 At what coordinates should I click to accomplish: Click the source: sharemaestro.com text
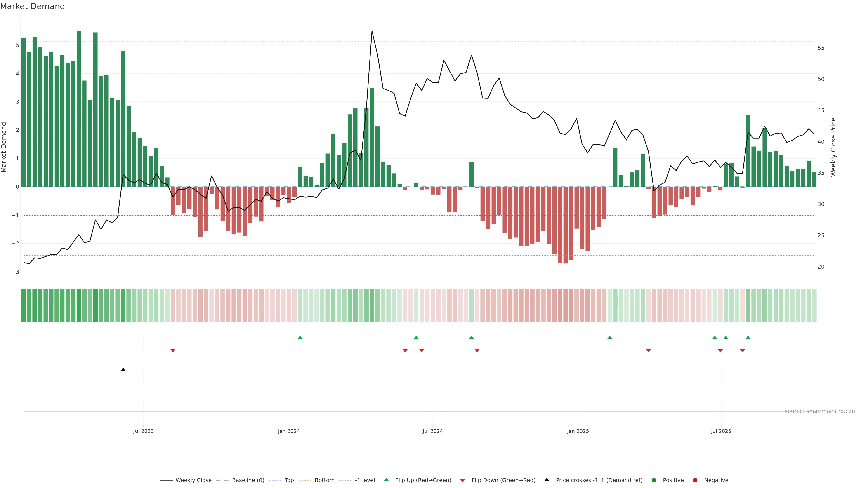pos(821,411)
